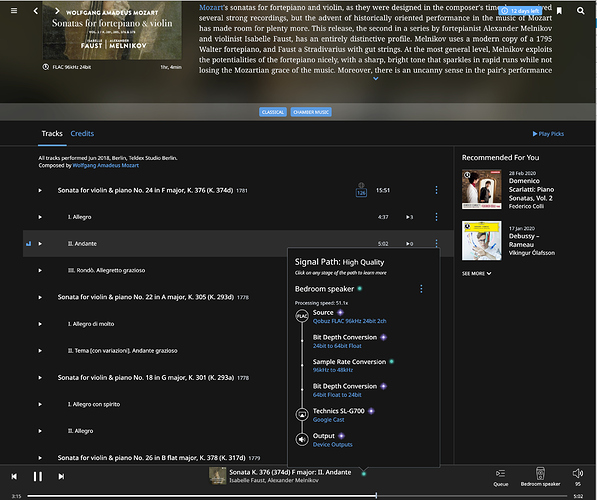597x500 pixels.
Task: Open the Queue
Action: [x=501, y=477]
